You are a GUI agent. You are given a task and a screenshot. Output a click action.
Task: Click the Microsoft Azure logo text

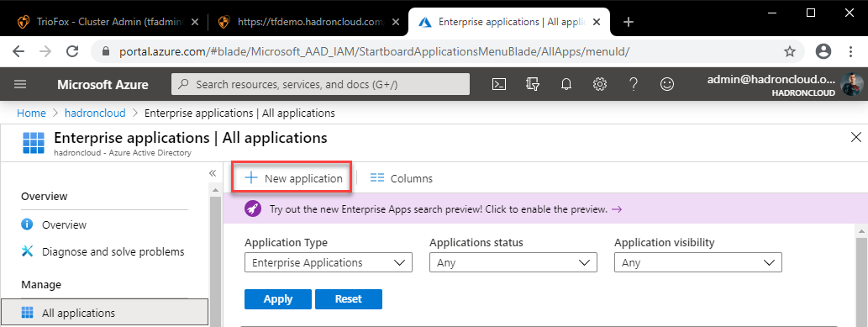click(x=103, y=84)
